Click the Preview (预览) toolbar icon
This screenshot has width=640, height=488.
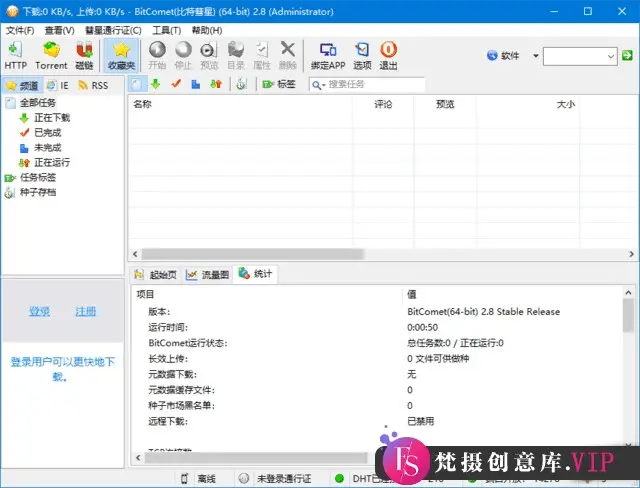click(209, 55)
